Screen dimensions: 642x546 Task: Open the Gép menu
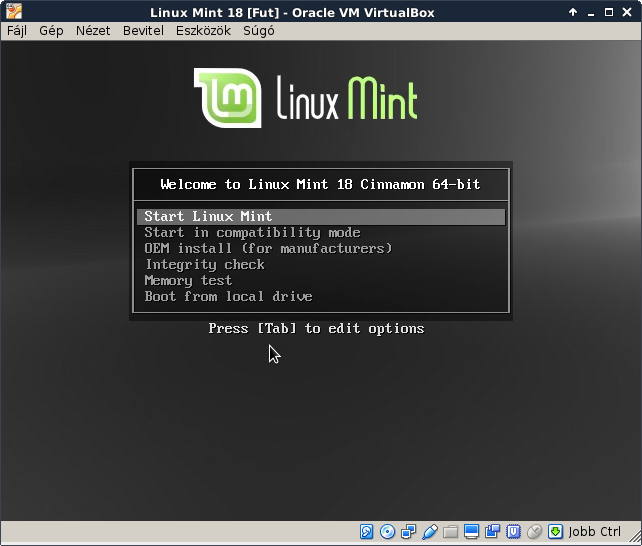[51, 31]
